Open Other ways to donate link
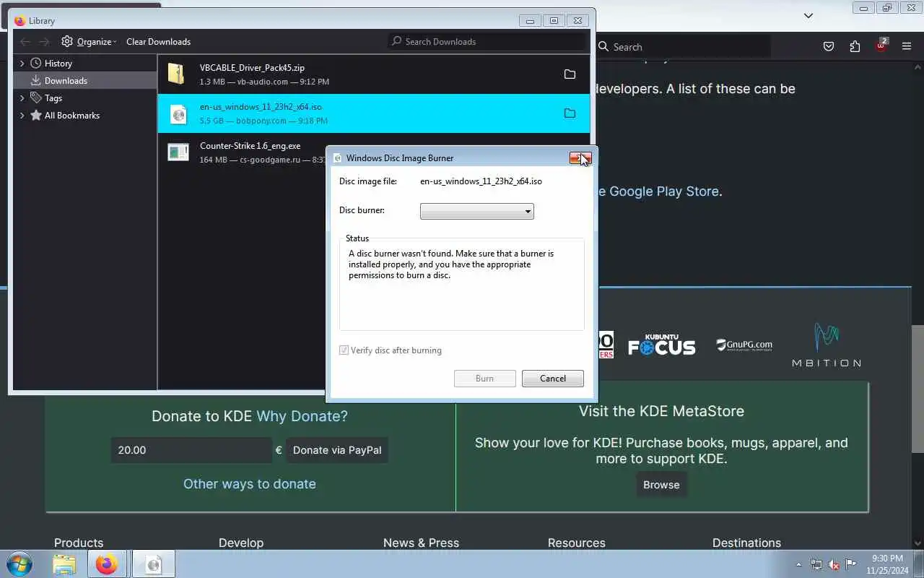Viewport: 924px width, 578px height. [250, 484]
